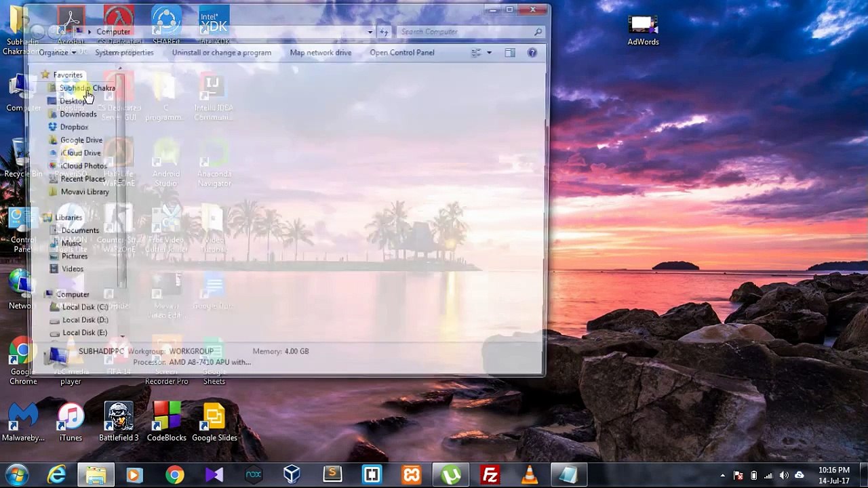Toggle the preview pane button

(510, 53)
